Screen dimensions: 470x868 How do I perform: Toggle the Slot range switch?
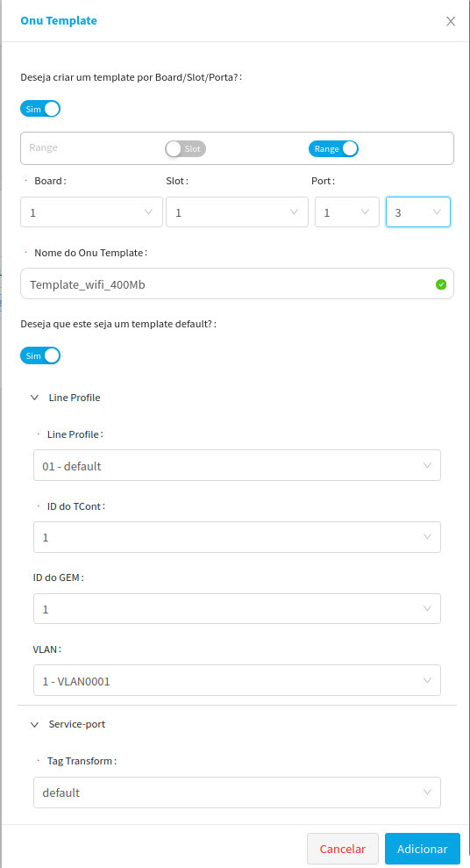coord(186,148)
